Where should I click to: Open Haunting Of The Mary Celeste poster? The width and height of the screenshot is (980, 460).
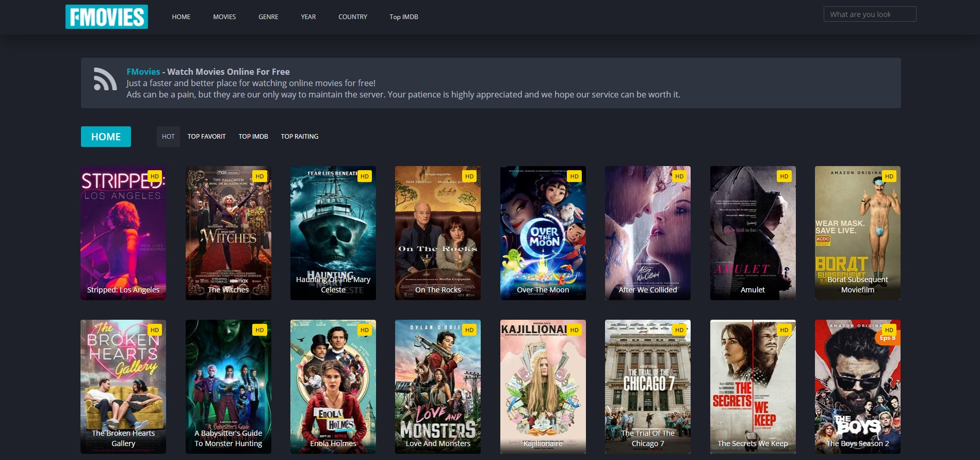point(333,233)
